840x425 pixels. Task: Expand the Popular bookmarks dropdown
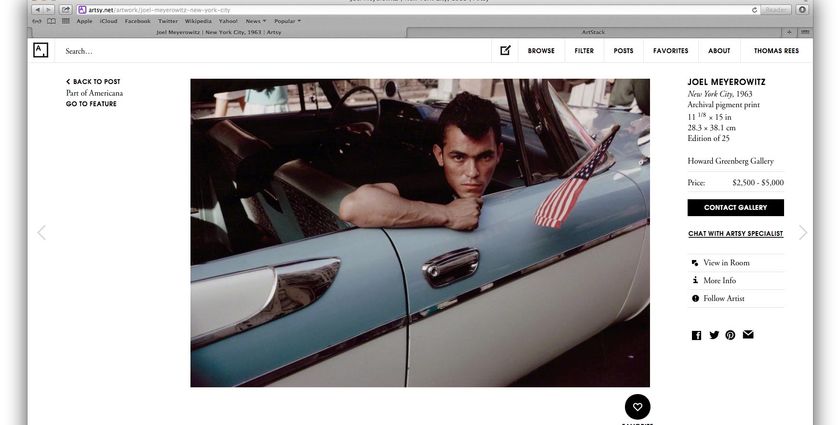pos(288,21)
